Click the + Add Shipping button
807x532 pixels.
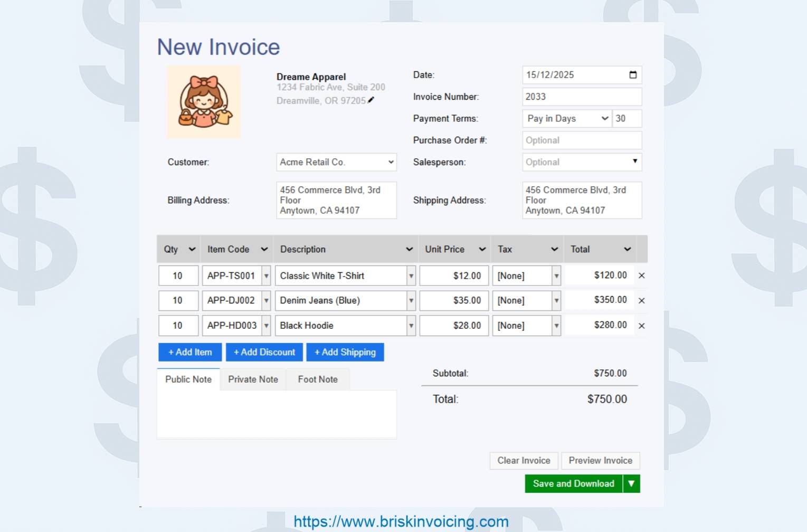click(345, 352)
